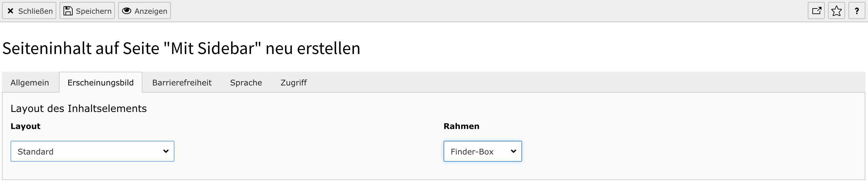
Task: Click the page title Seiteninhalt auf Seite heading
Action: 181,48
